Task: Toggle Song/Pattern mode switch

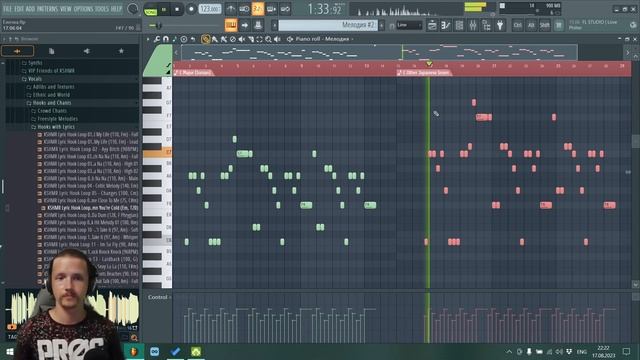Action: tap(151, 9)
